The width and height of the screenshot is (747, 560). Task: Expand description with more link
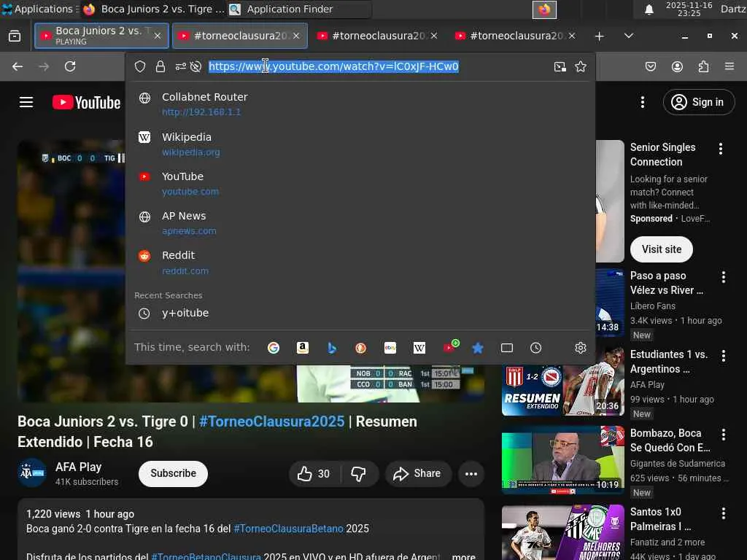[463, 556]
